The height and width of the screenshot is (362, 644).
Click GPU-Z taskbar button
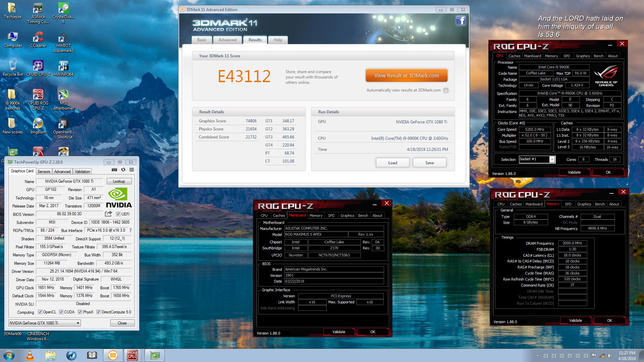point(155,355)
